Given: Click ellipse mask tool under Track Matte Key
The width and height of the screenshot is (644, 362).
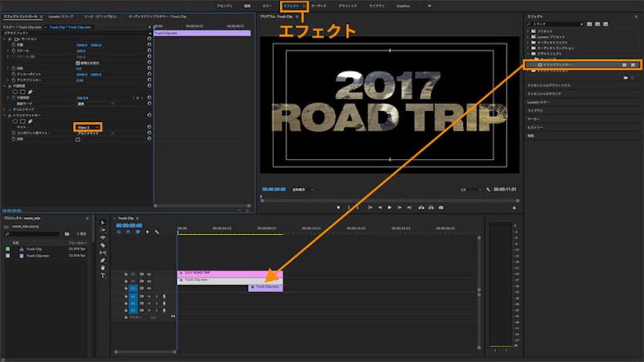Looking at the screenshot, I should [15, 121].
